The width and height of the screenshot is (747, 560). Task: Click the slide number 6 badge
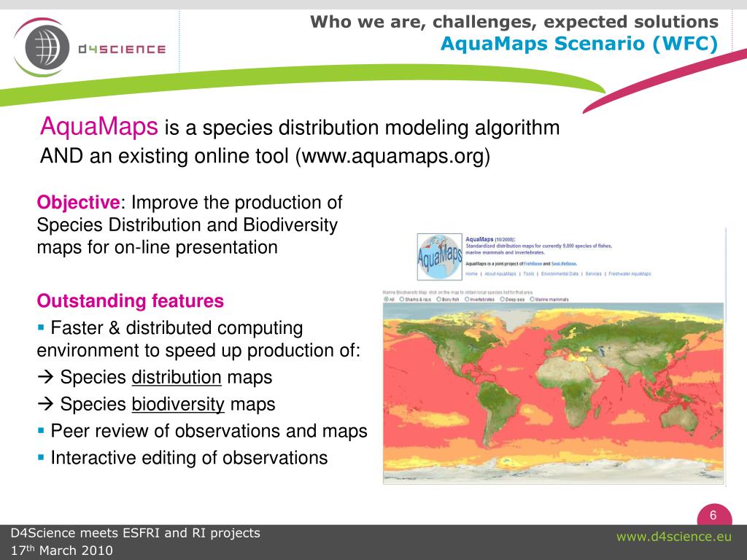click(714, 516)
